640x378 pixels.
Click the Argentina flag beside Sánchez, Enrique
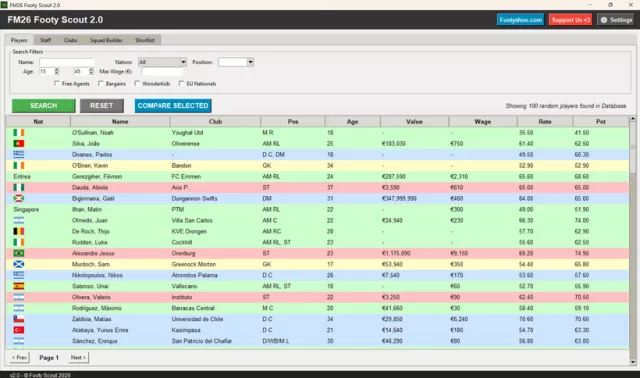(19, 341)
